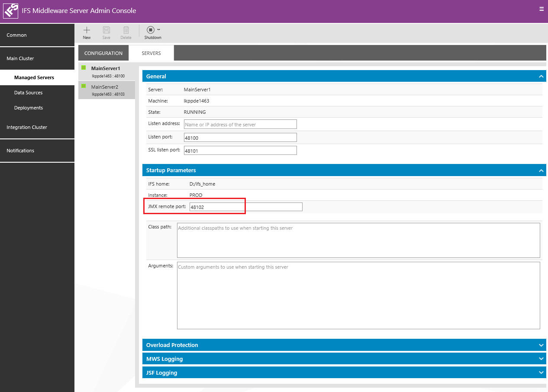Click the SSL listen port label

click(164, 150)
